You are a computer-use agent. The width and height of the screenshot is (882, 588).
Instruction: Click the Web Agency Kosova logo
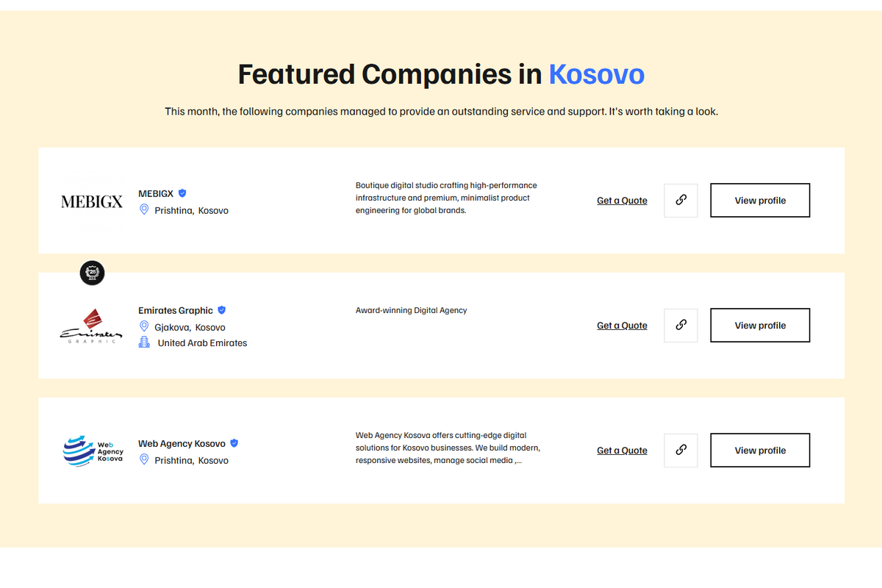93,450
